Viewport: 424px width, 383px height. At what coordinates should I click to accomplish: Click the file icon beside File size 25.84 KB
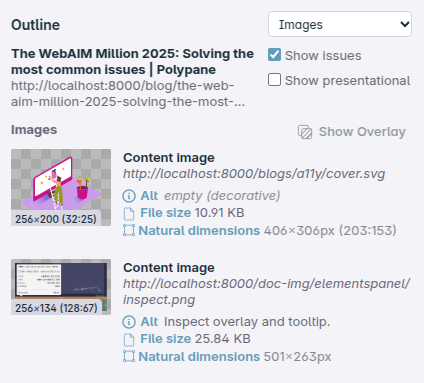[129, 339]
